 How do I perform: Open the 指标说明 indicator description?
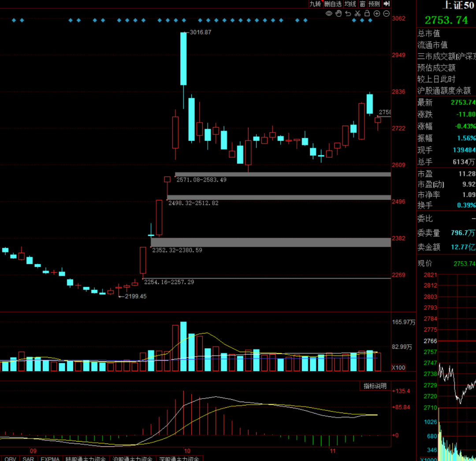(x=375, y=386)
